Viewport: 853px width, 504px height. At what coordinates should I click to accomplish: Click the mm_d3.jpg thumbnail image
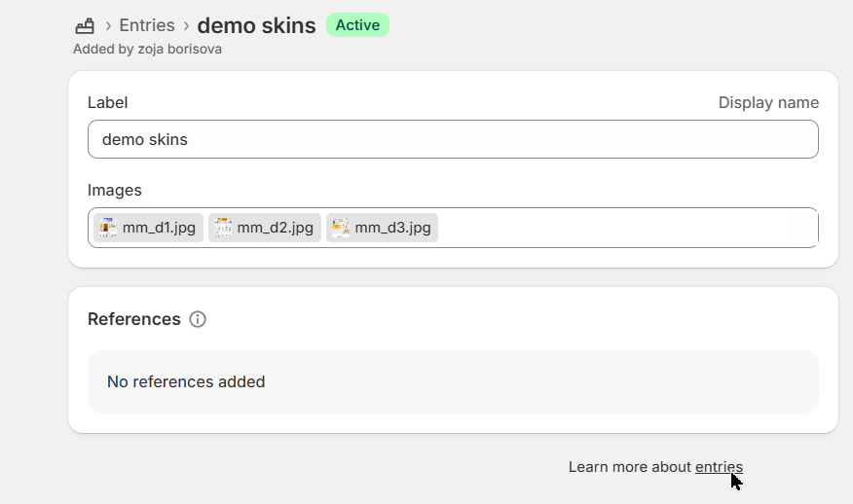(340, 228)
